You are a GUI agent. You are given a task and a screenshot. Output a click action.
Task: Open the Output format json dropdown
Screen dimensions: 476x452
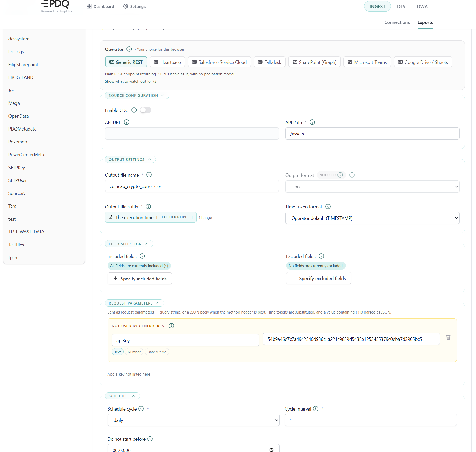[x=372, y=187]
